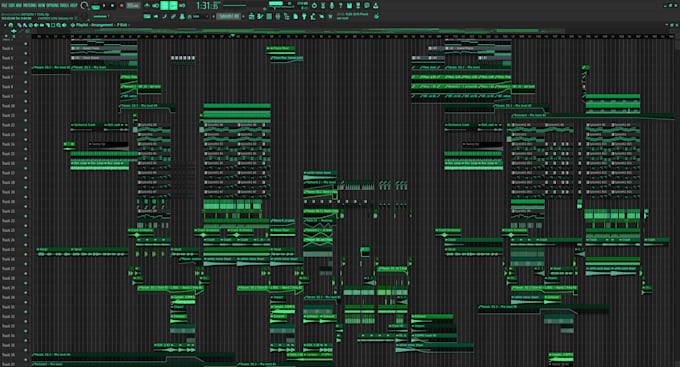Select the playlist Draw pencil tool

coord(20,25)
